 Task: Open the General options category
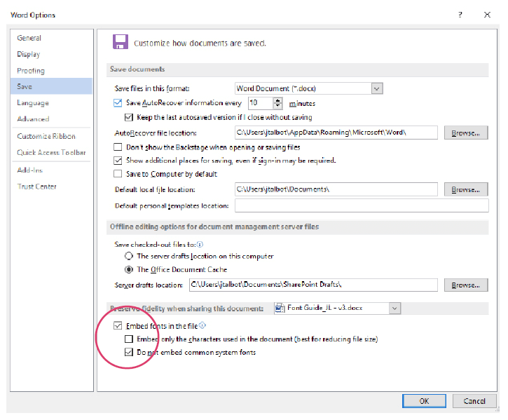click(x=51, y=38)
